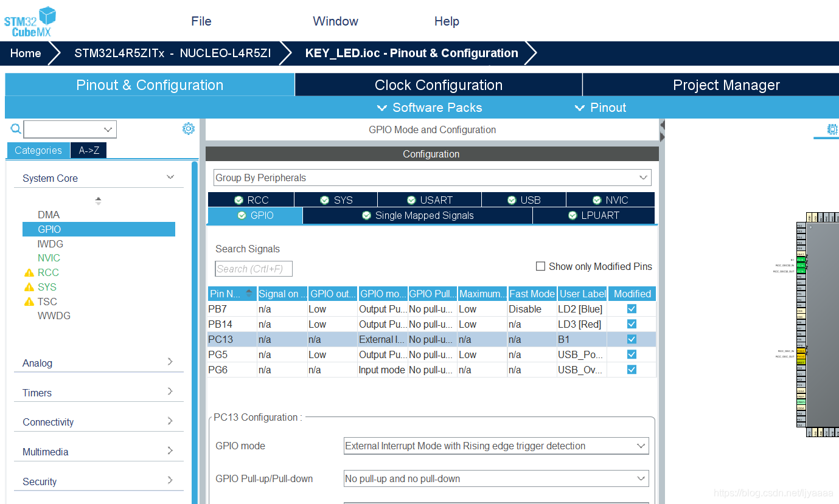Open the Pinout dropdown menu
This screenshot has width=839, height=504.
tap(600, 108)
